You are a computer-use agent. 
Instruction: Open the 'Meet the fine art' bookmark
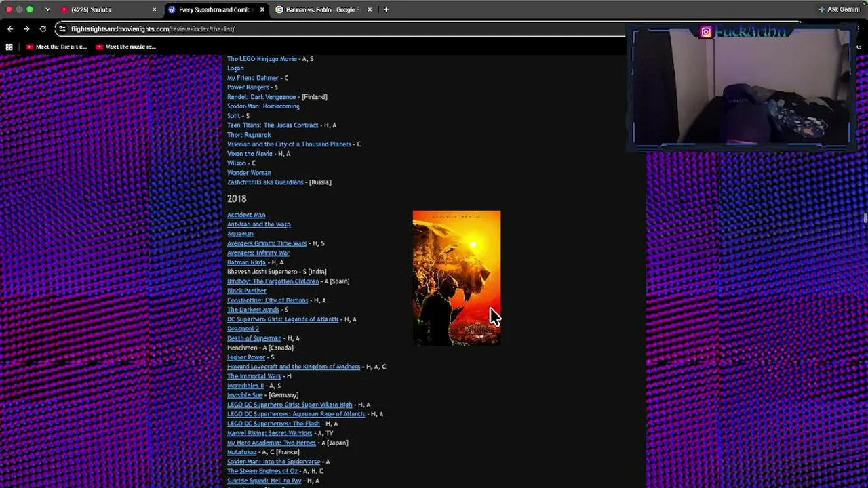pyautogui.click(x=58, y=47)
